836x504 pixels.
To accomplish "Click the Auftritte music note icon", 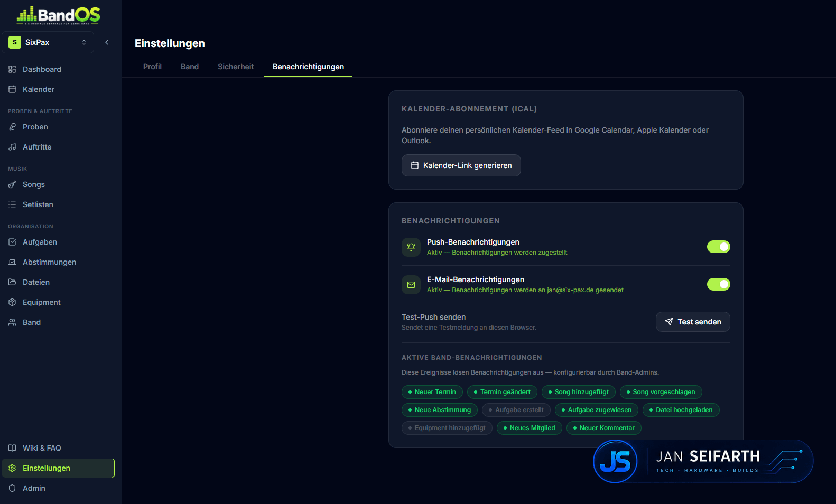I will 12,147.
